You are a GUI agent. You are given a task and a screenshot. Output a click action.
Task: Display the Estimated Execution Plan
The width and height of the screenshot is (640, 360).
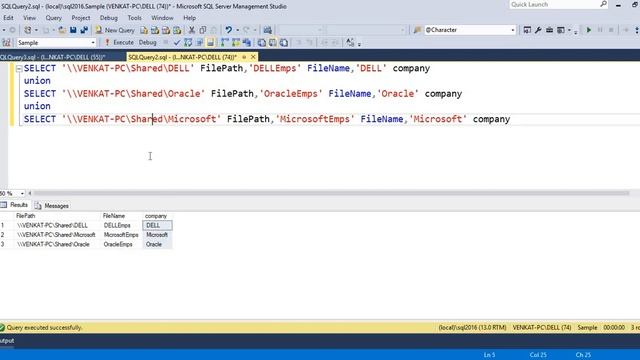tap(188, 42)
